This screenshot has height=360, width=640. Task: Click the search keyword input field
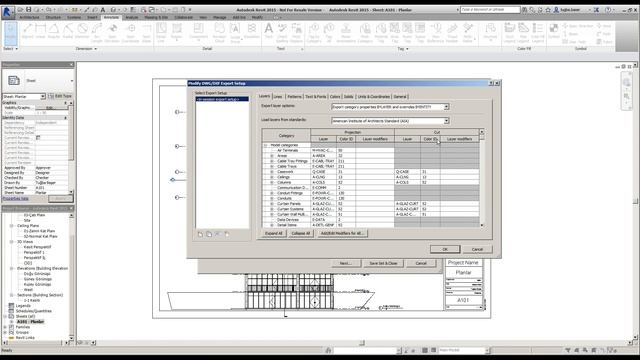pyautogui.click(x=490, y=9)
